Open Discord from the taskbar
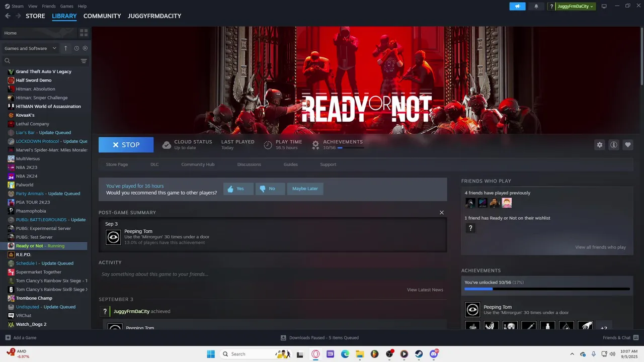The image size is (644, 362). coord(434,354)
